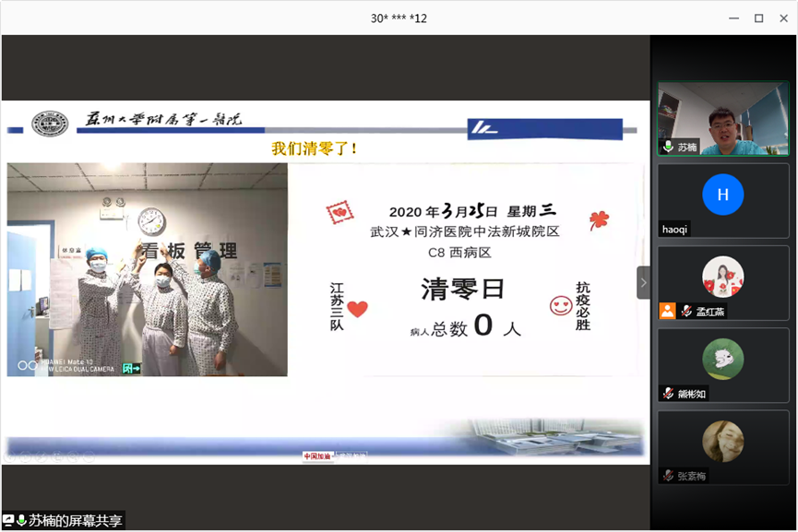The width and height of the screenshot is (798, 532).
Task: Click 孟红燕's profile avatar
Action: click(x=722, y=277)
